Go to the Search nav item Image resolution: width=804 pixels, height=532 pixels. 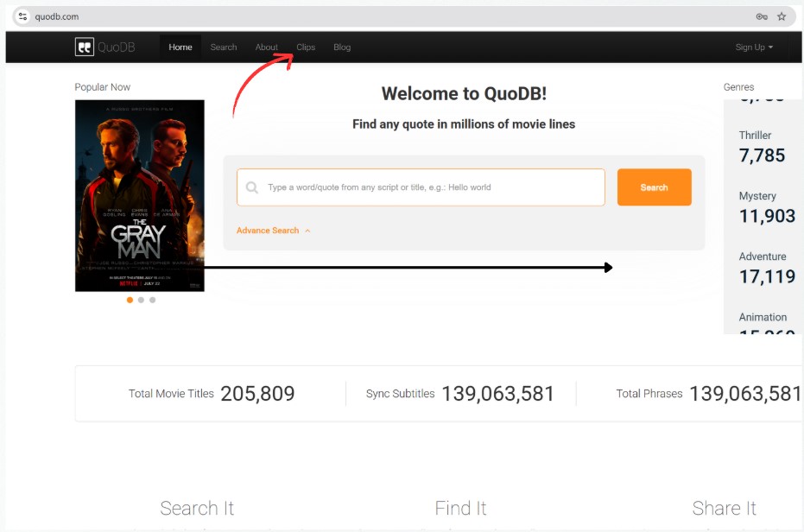coord(224,47)
